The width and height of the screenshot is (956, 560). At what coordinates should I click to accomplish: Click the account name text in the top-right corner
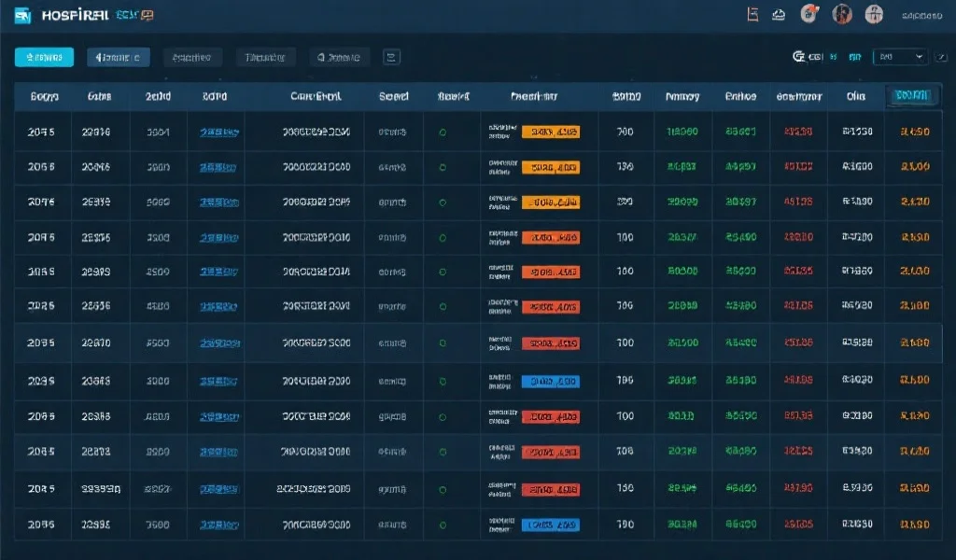(x=921, y=15)
